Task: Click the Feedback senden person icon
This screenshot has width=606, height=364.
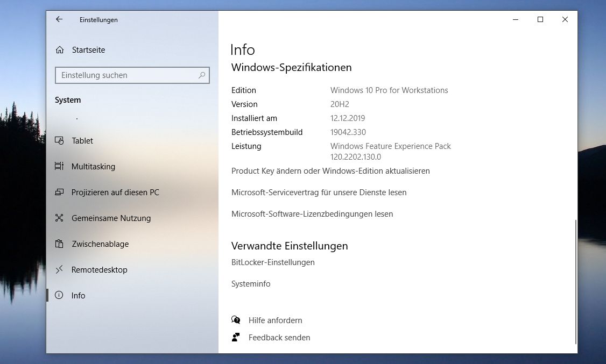Action: (x=236, y=337)
